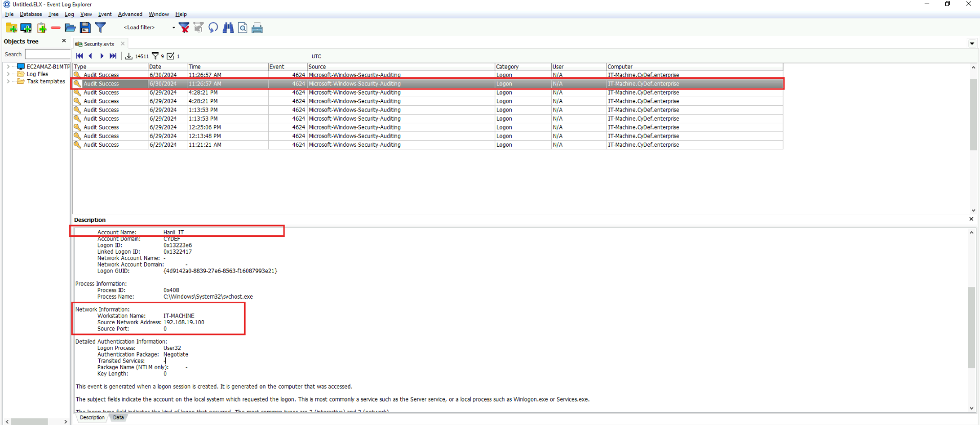Open print preview magnifier page icon
The height and width of the screenshot is (425, 980).
[x=243, y=28]
